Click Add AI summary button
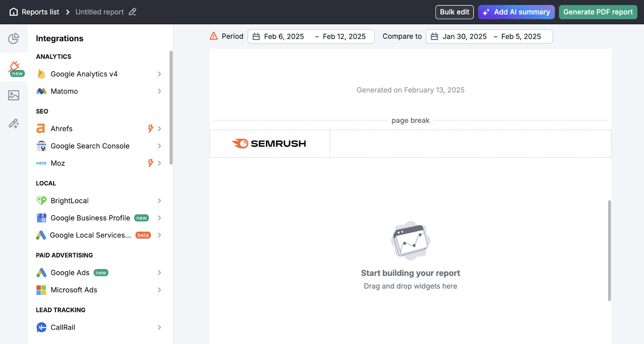This screenshot has height=344, width=644. [x=516, y=12]
